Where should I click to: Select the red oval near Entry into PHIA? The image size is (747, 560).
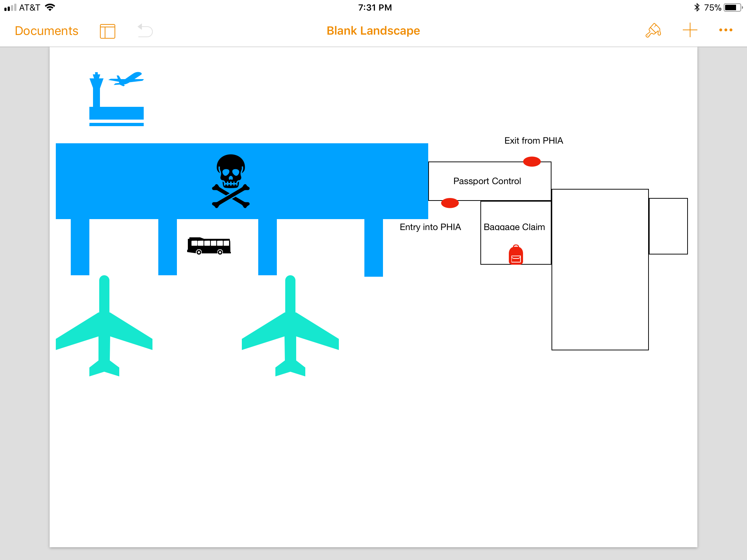[450, 203]
